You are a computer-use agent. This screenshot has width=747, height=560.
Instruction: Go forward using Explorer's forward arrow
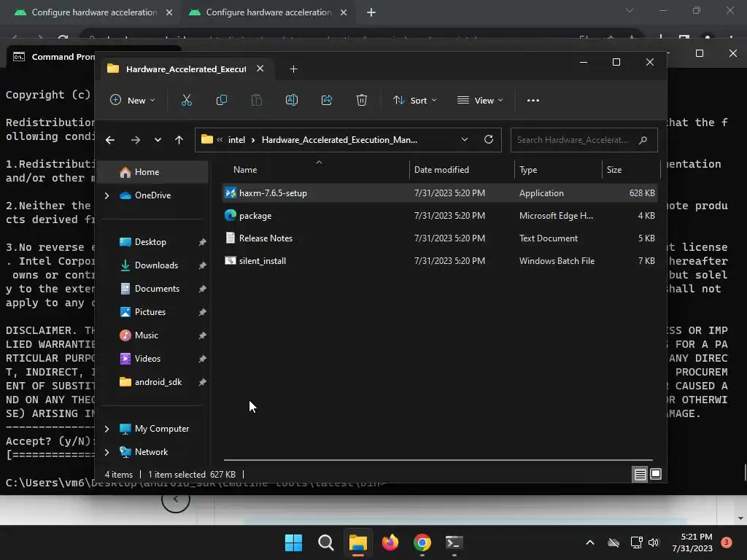tap(136, 140)
